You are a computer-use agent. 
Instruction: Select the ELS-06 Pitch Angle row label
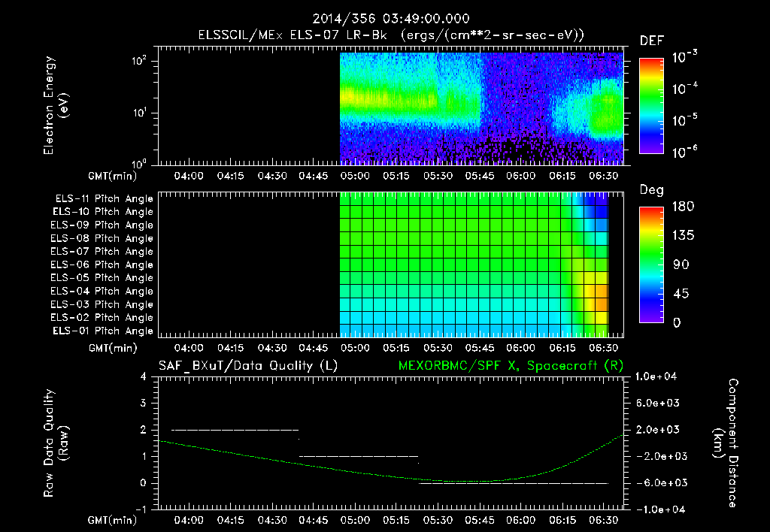pyautogui.click(x=102, y=264)
